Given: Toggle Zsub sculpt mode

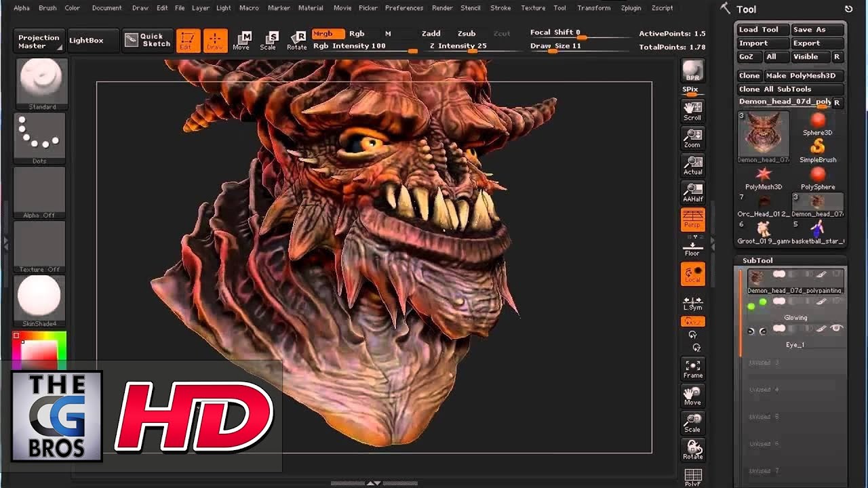Looking at the screenshot, I should [x=467, y=33].
